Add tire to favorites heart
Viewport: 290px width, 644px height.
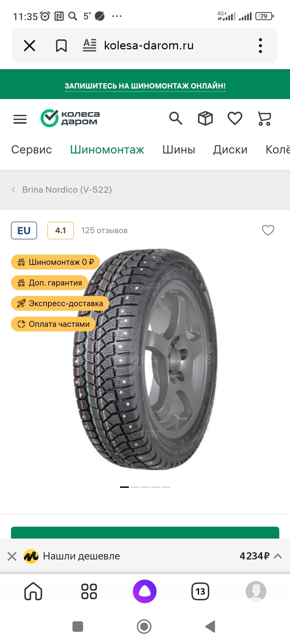(x=268, y=230)
